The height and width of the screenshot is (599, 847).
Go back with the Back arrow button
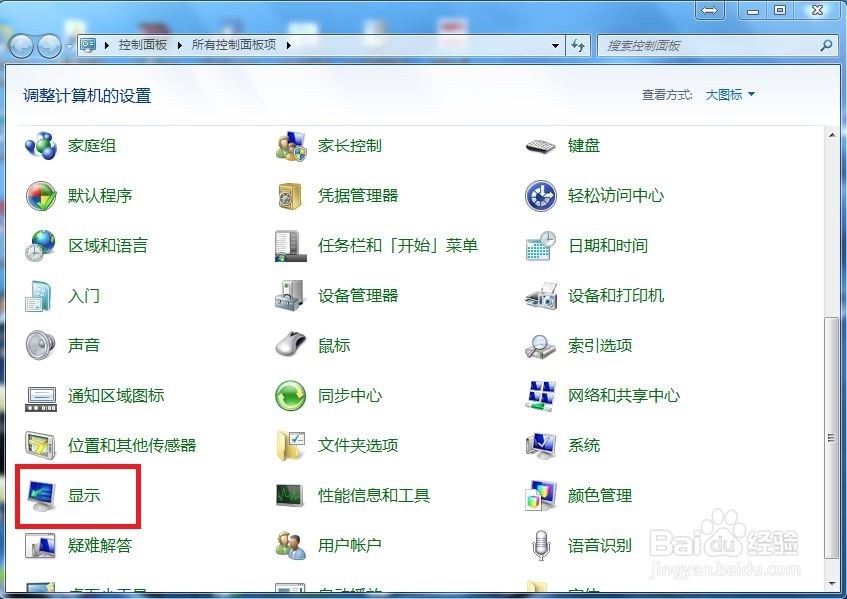coord(22,46)
